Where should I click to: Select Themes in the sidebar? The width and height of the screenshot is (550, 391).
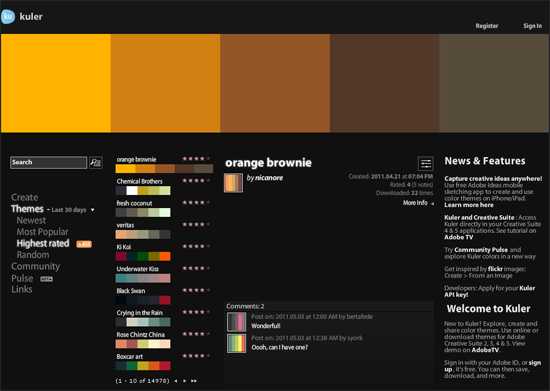[x=27, y=209]
